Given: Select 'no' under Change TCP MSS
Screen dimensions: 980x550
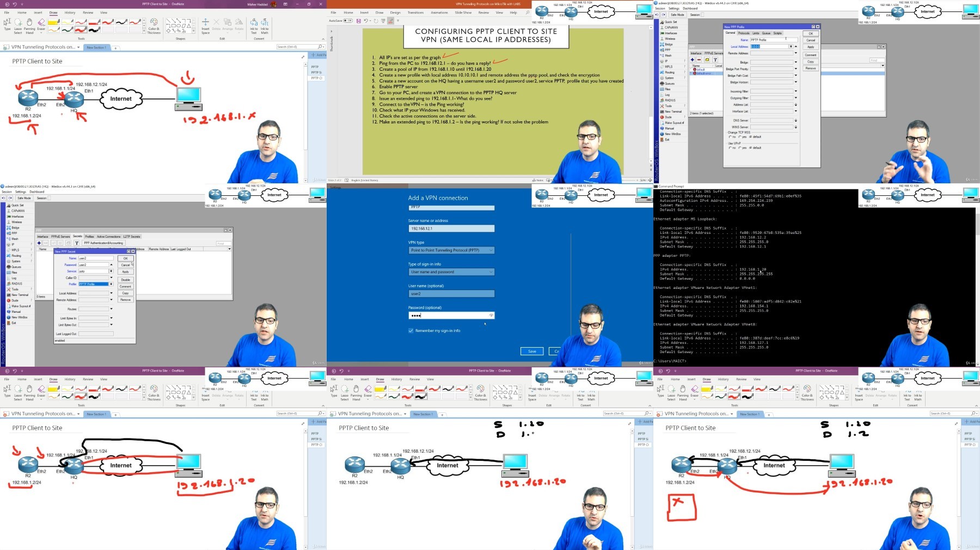Looking at the screenshot, I should [x=730, y=137].
